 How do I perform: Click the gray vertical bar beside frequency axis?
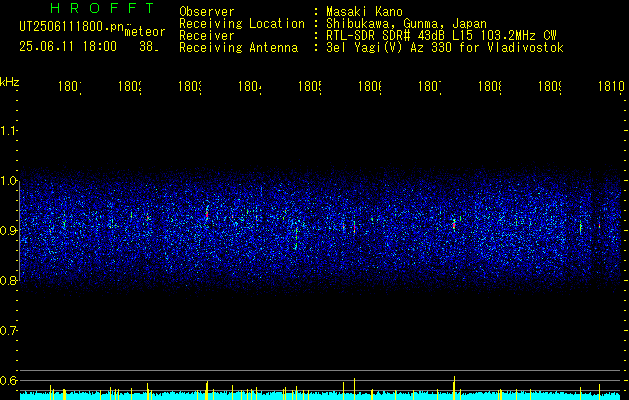click(20, 231)
